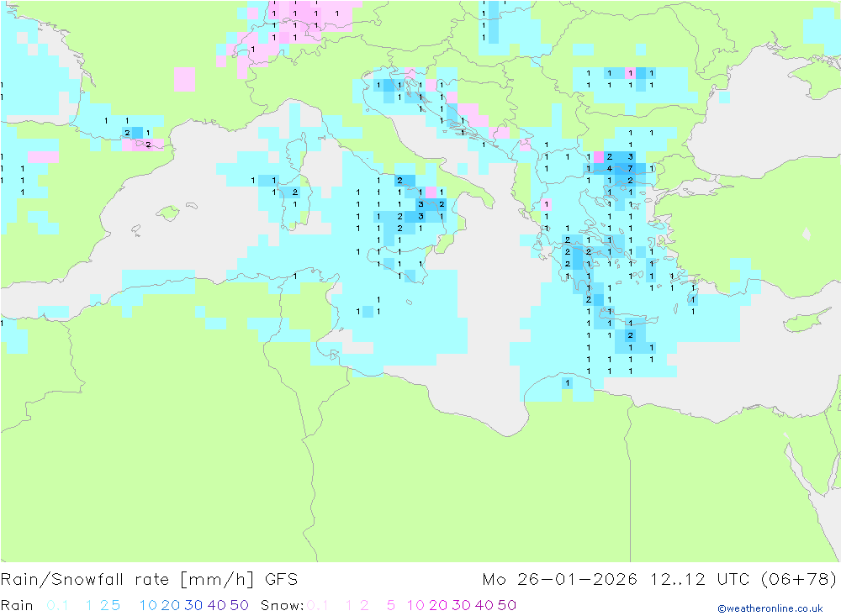Click the '12..12 UTC' time label
Viewport: 841px width, 616px height.
[x=700, y=580]
